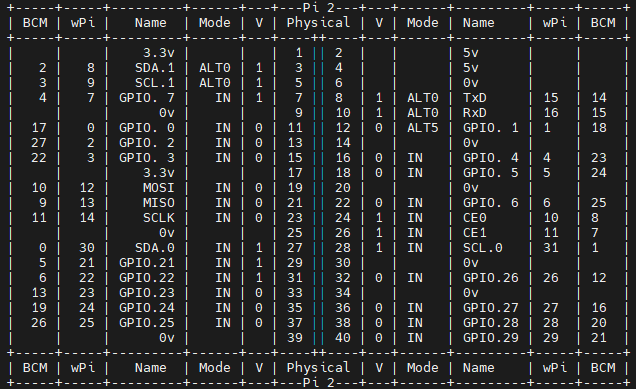Select the SDA.0 name cell

pos(155,248)
